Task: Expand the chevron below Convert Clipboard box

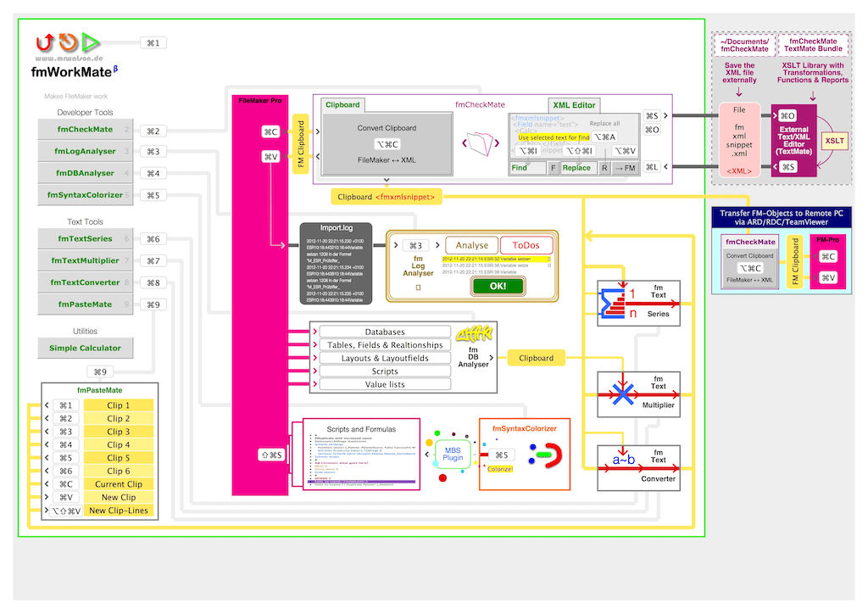Action: (386, 181)
